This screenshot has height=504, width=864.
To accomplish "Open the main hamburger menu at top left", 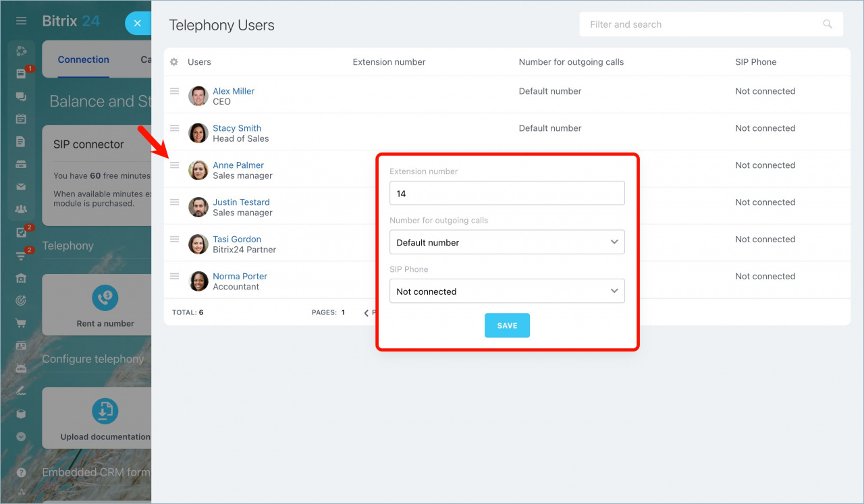I will click(x=21, y=21).
